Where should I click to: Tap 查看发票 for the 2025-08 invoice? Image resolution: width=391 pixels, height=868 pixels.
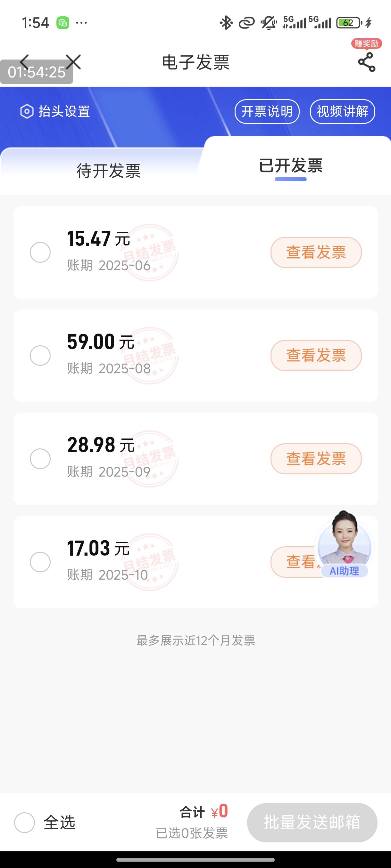(316, 356)
